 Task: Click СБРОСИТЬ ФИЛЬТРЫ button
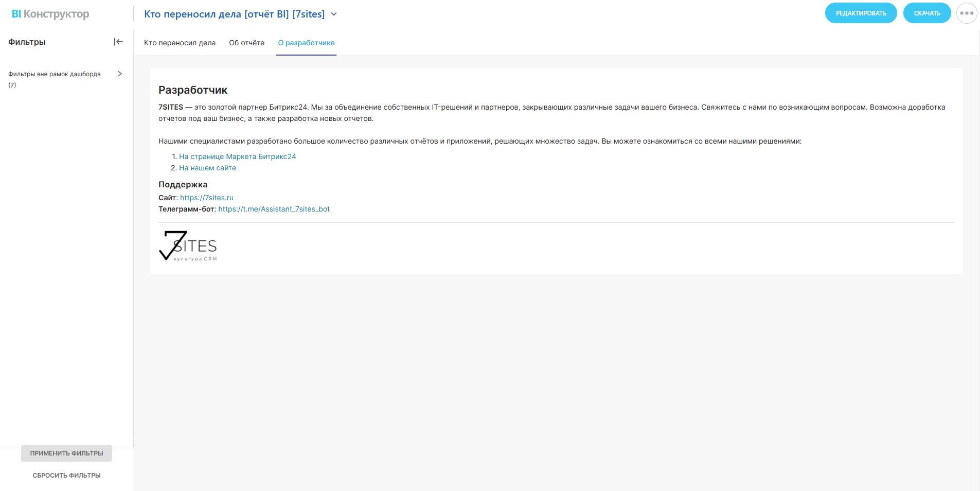(66, 476)
